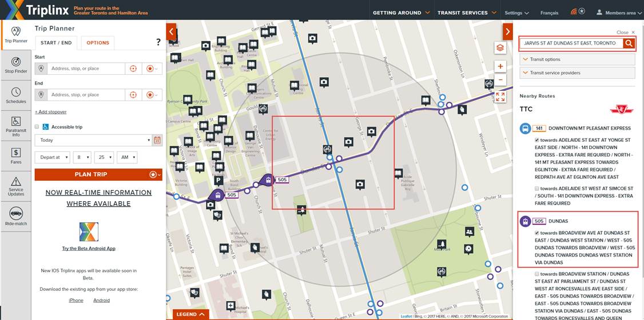Click the TTC logo

click(622, 109)
